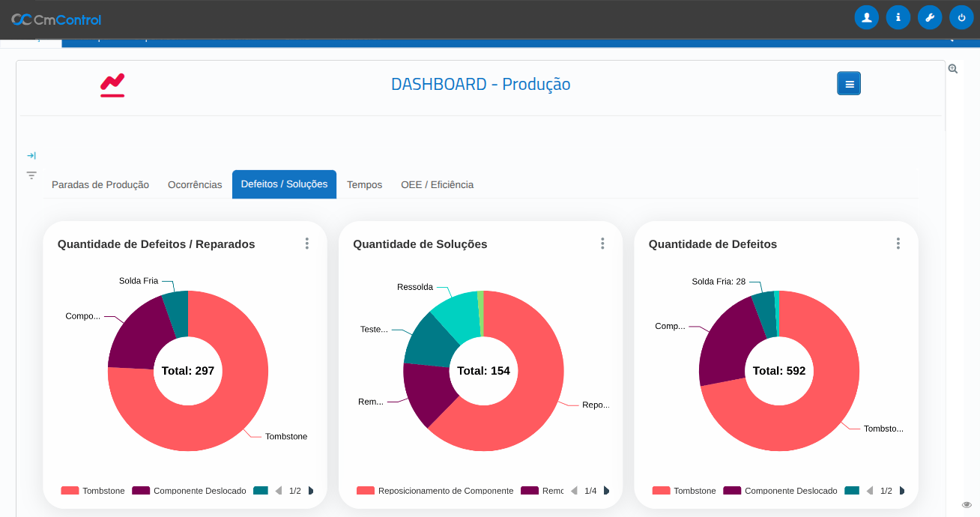Open the dashboard hamburger menu button
This screenshot has width=980, height=517.
click(x=849, y=83)
